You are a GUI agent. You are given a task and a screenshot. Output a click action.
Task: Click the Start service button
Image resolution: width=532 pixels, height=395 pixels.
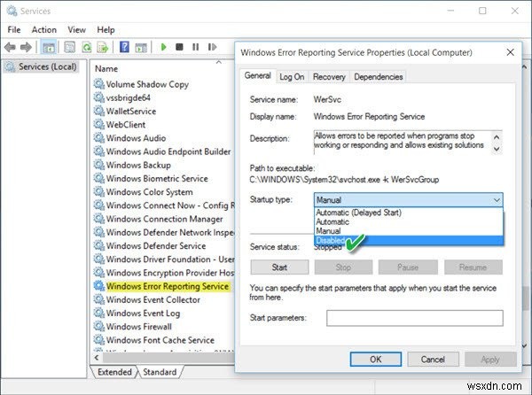click(x=279, y=267)
